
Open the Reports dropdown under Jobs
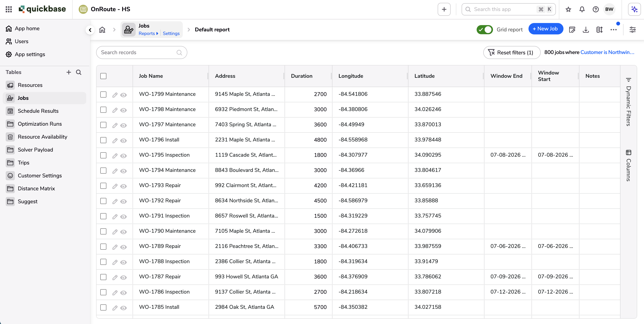tap(148, 33)
